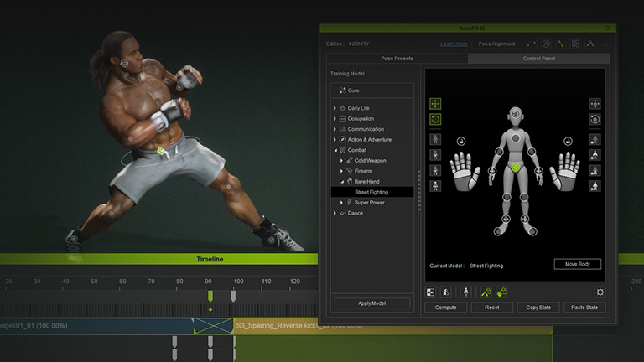The image size is (644, 362).
Task: Click the green playhead marker on timeline
Action: coord(210,296)
